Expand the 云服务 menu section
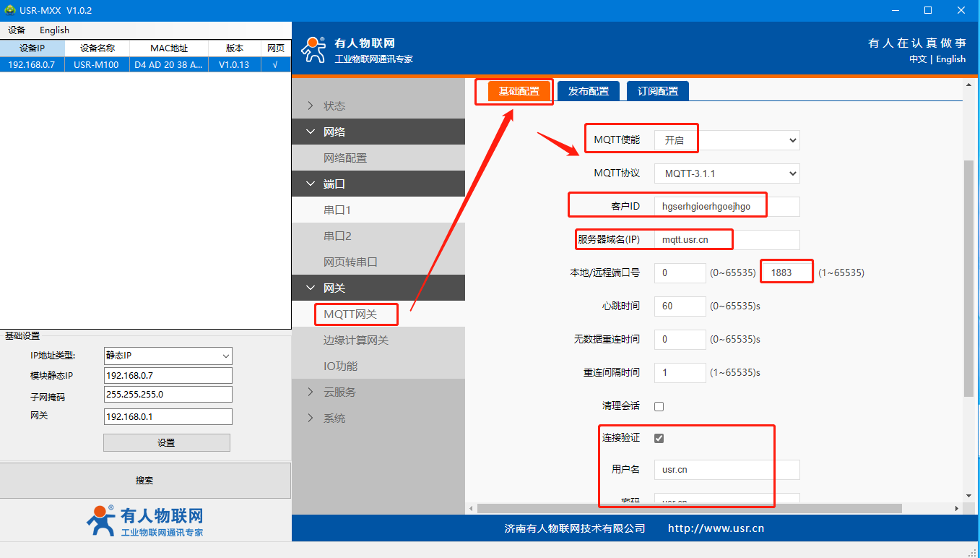Image resolution: width=980 pixels, height=558 pixels. 311,392
